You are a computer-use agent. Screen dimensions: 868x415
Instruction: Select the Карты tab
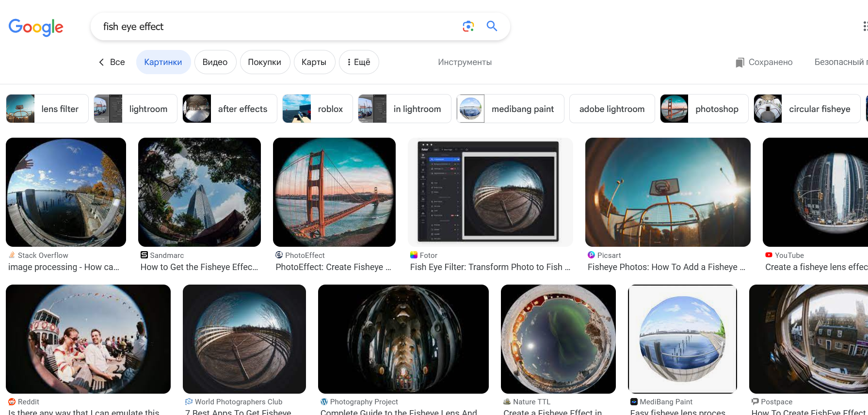pyautogui.click(x=314, y=62)
